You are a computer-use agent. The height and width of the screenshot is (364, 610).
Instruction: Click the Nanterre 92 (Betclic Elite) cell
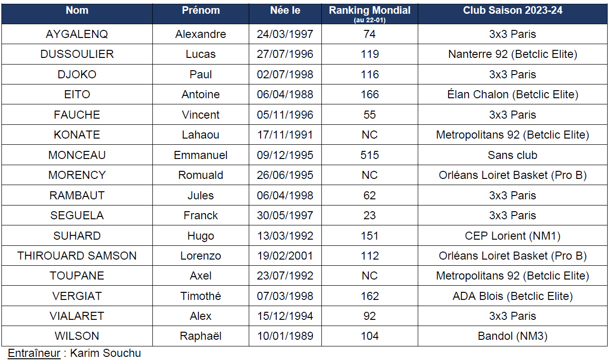(x=513, y=54)
